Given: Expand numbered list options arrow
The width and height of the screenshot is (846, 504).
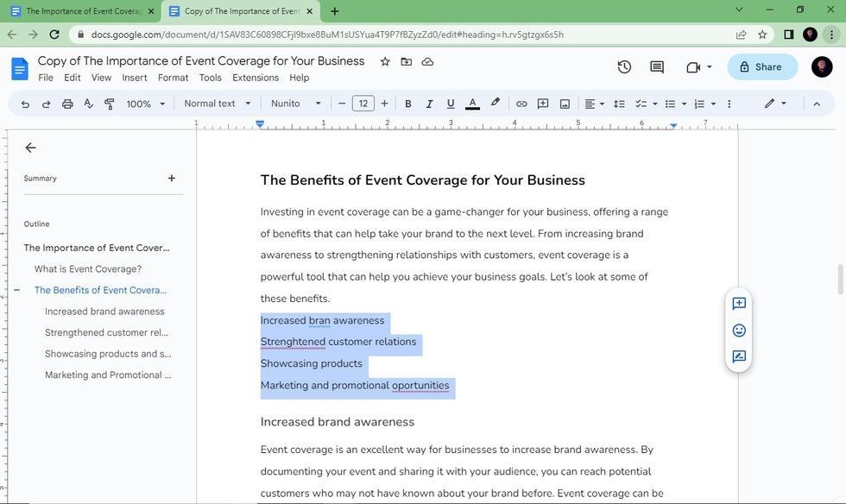Looking at the screenshot, I should pyautogui.click(x=713, y=104).
